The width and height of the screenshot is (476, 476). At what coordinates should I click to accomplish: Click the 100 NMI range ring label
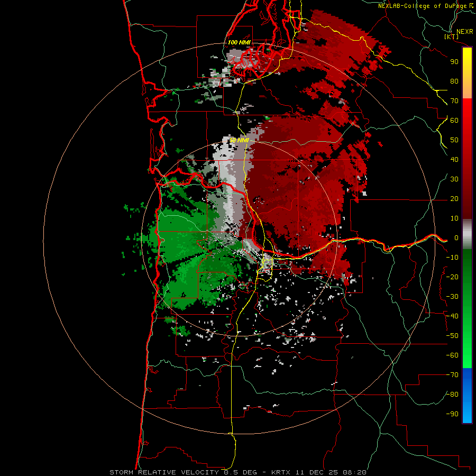[x=239, y=42]
